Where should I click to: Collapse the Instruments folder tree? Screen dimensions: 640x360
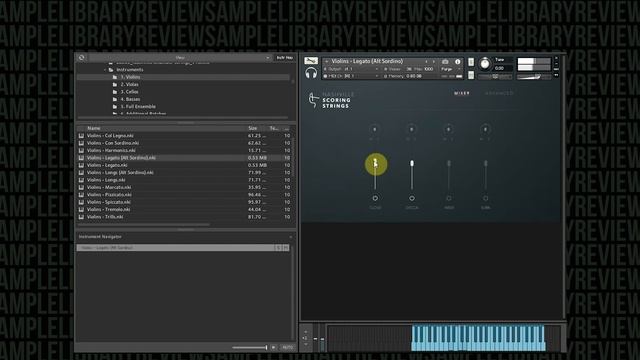105,70
